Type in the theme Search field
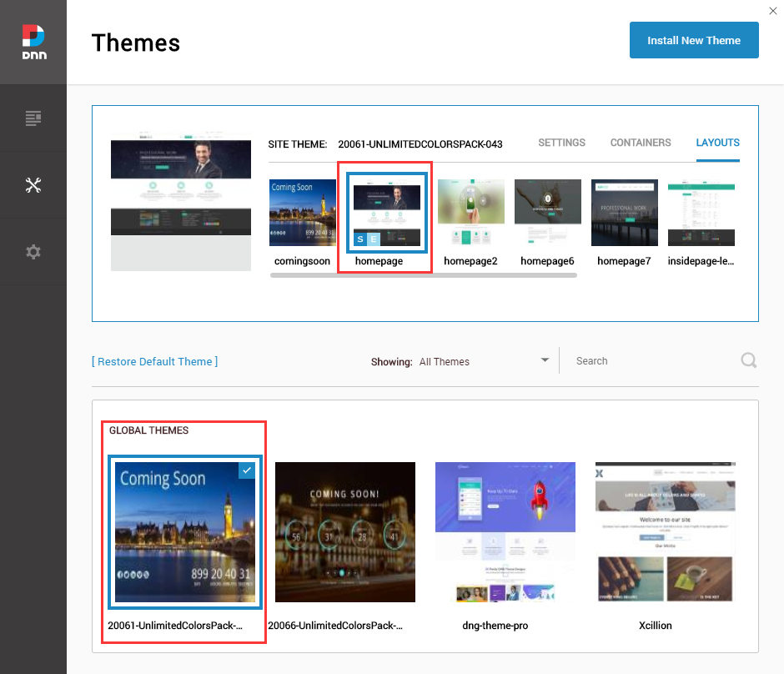This screenshot has height=674, width=784. 651,361
